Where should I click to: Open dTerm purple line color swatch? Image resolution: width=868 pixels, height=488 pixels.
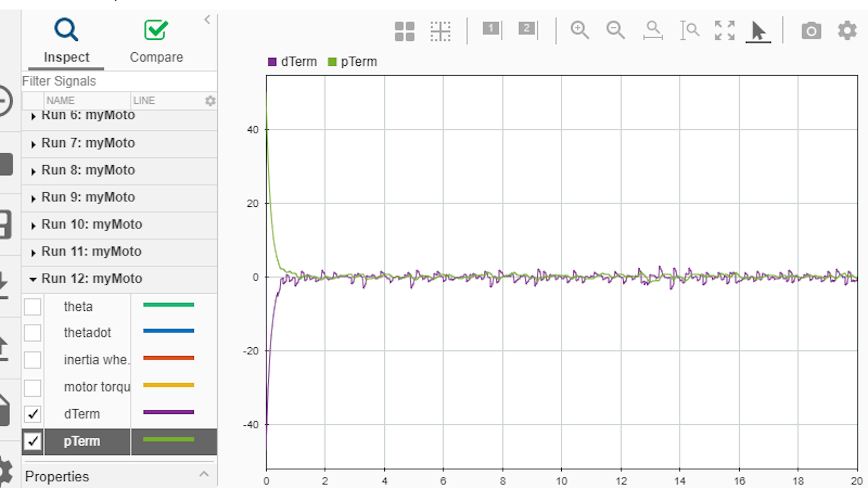[169, 412]
